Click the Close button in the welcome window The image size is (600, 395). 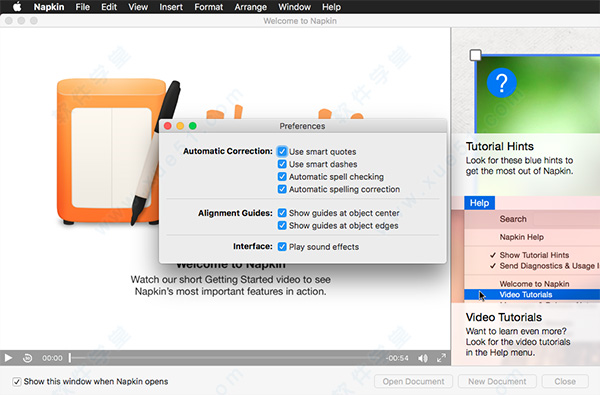[x=565, y=381]
